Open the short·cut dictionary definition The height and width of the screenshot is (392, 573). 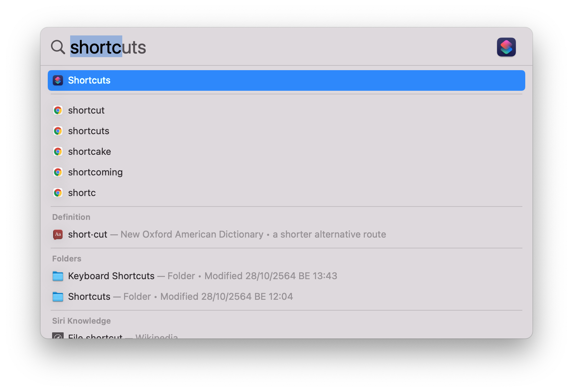(x=88, y=234)
